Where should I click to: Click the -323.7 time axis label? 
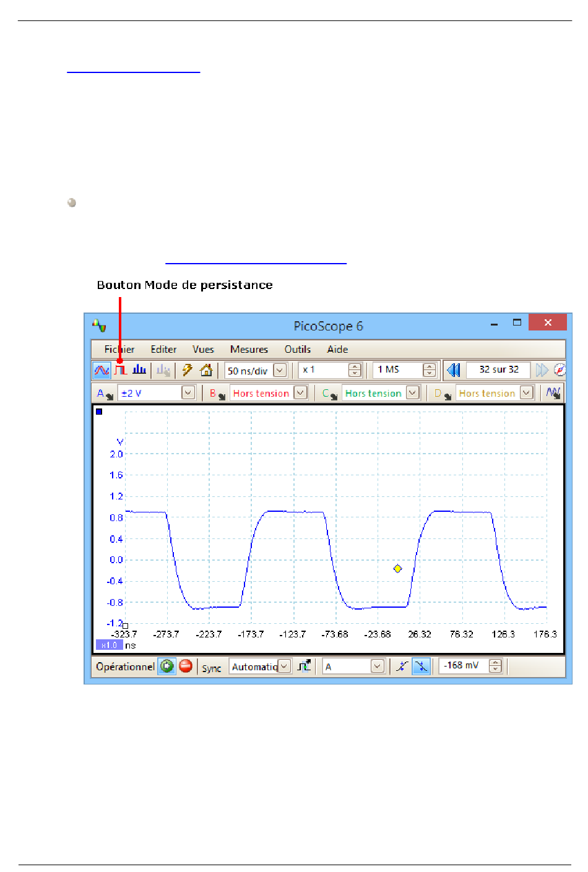coord(124,634)
